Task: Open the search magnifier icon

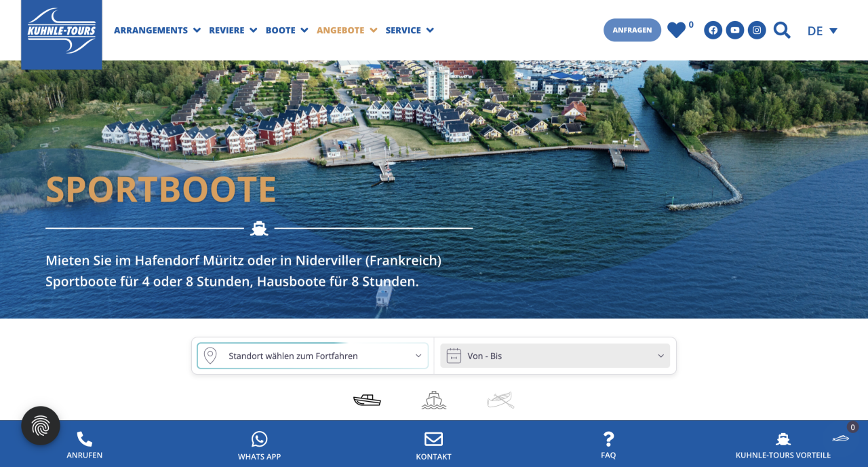Action: click(x=782, y=30)
